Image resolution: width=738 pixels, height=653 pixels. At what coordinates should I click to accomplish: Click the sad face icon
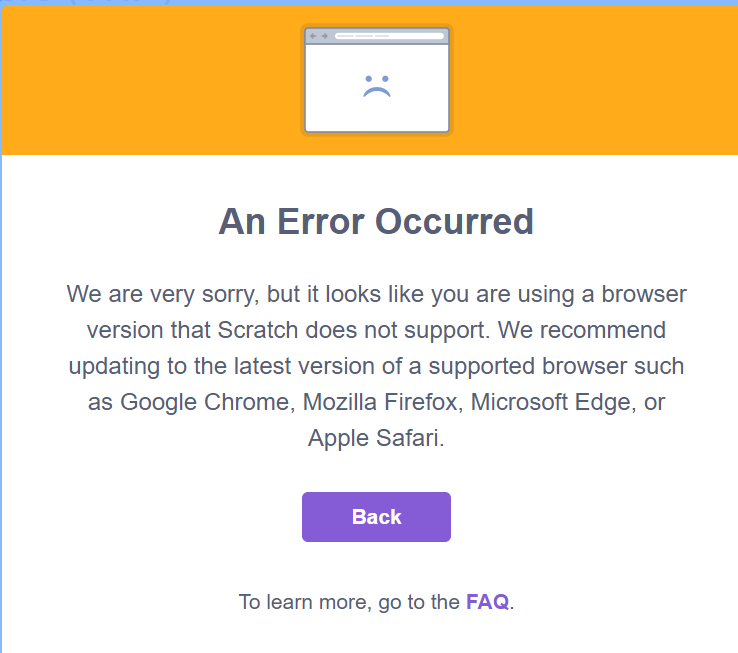tap(376, 86)
